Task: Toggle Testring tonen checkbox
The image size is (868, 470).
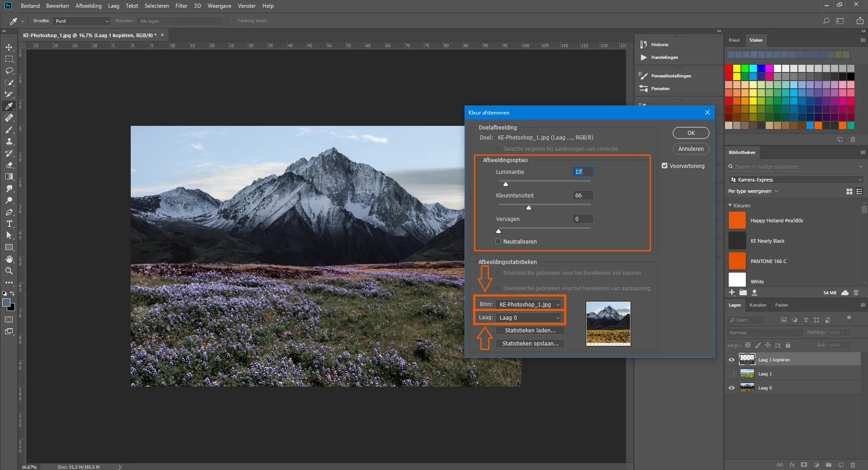Action: click(234, 21)
